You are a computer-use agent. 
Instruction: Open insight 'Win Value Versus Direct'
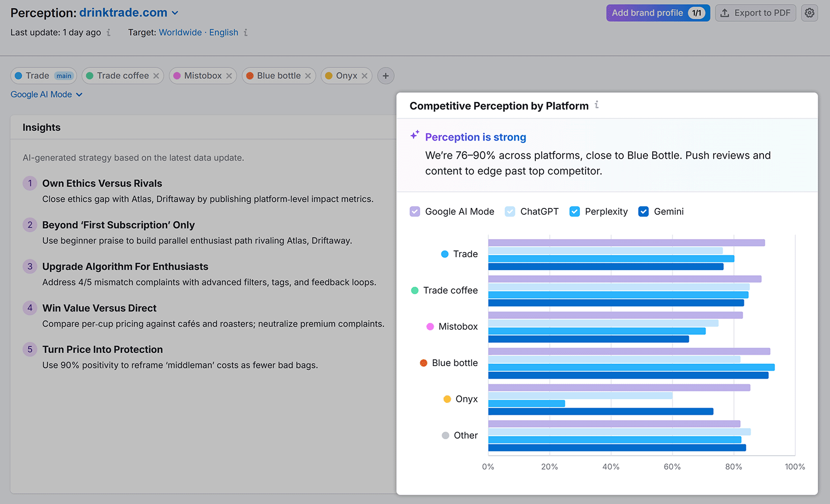coord(99,308)
